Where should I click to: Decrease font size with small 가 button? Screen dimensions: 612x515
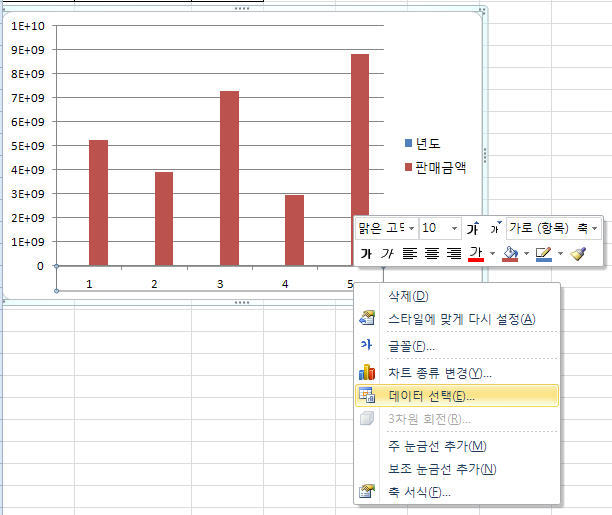click(x=495, y=228)
